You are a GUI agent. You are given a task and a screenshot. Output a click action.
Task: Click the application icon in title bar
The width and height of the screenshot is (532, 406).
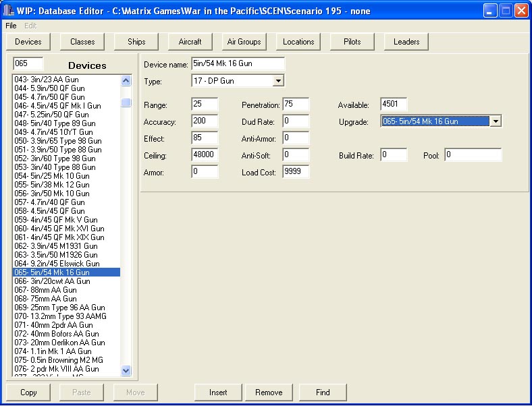(9, 10)
